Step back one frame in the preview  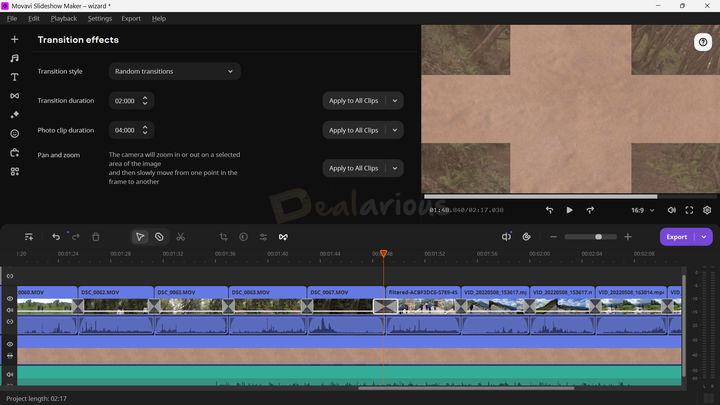[x=549, y=210]
